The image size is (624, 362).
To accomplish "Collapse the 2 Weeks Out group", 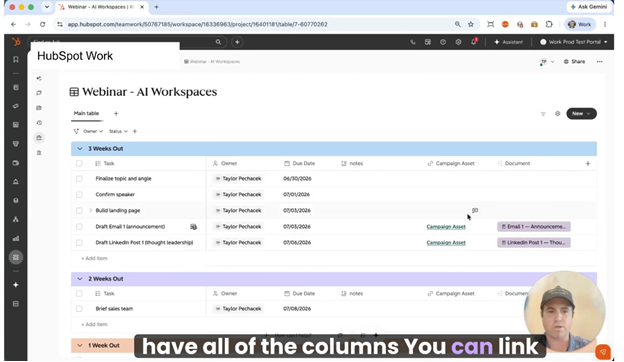I will click(x=80, y=279).
